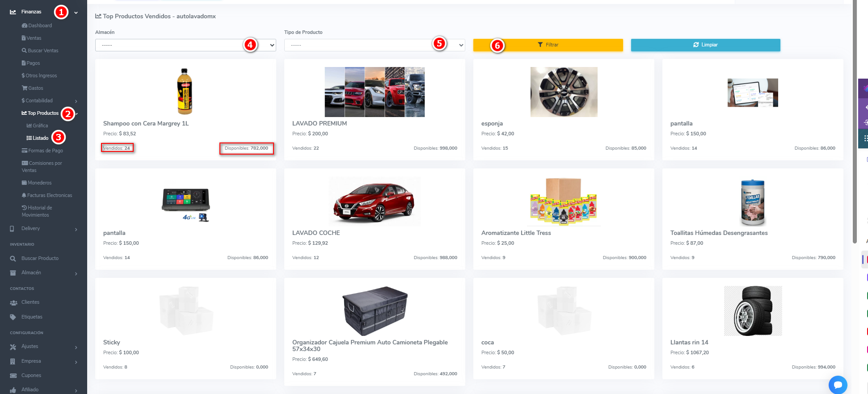Select Listado in the sidebar
The image size is (868, 394).
click(x=38, y=138)
